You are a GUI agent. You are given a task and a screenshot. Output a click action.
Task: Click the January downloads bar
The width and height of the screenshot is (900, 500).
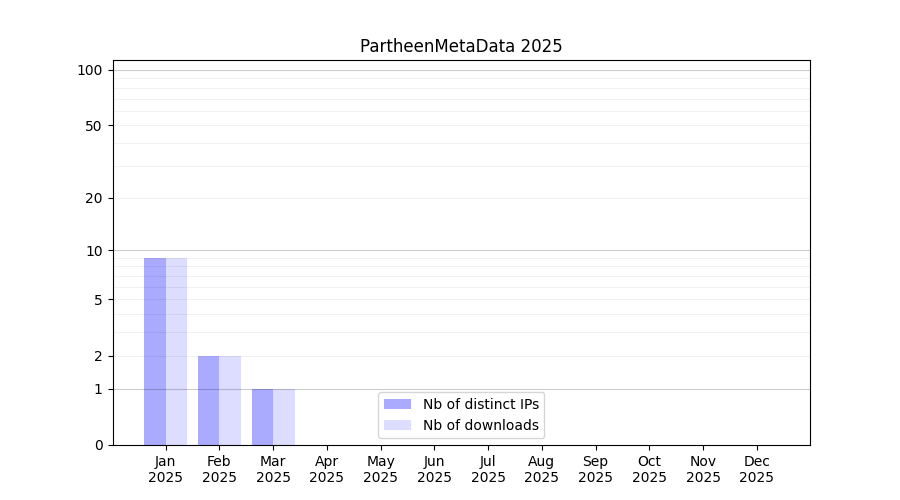click(176, 351)
